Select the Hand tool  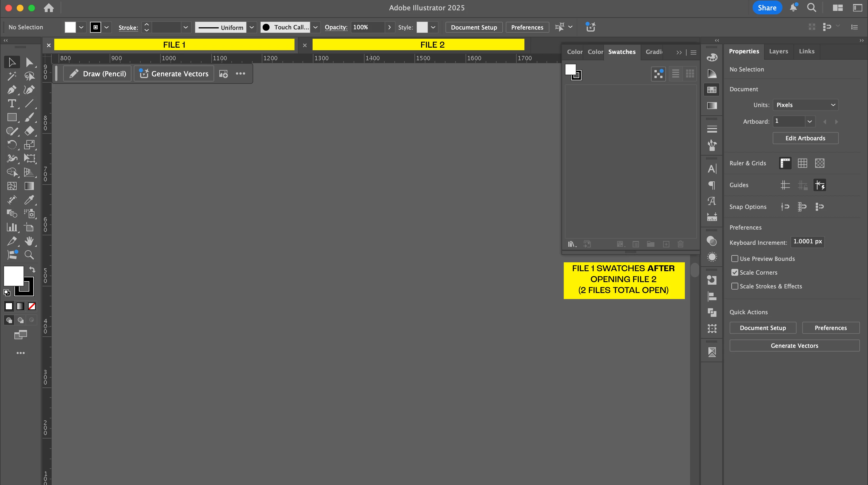click(x=29, y=241)
